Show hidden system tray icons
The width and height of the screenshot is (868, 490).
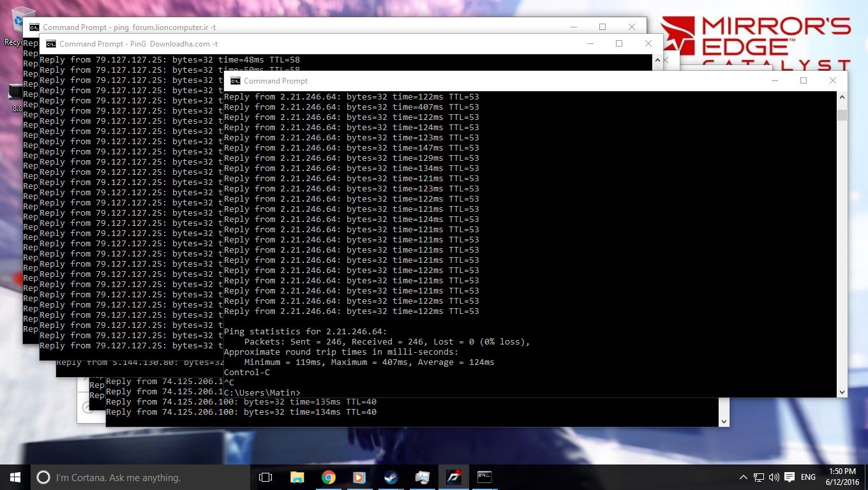point(743,477)
